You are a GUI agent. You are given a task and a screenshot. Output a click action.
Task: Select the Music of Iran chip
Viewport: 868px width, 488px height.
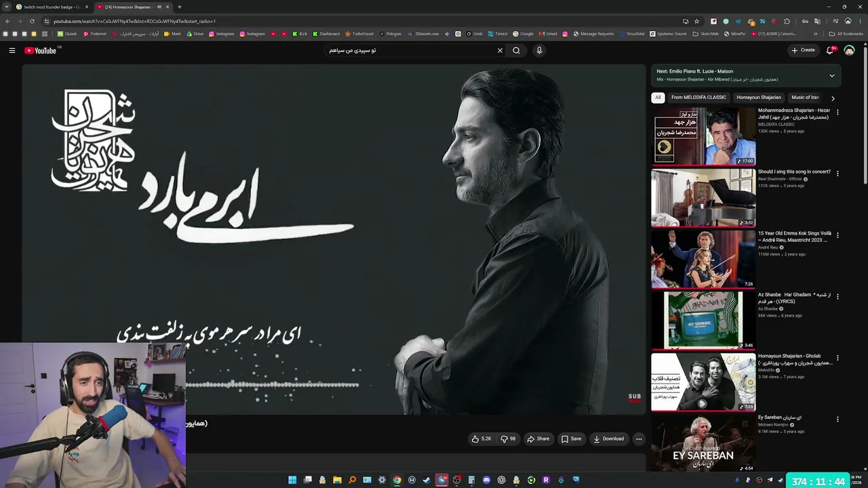point(805,98)
